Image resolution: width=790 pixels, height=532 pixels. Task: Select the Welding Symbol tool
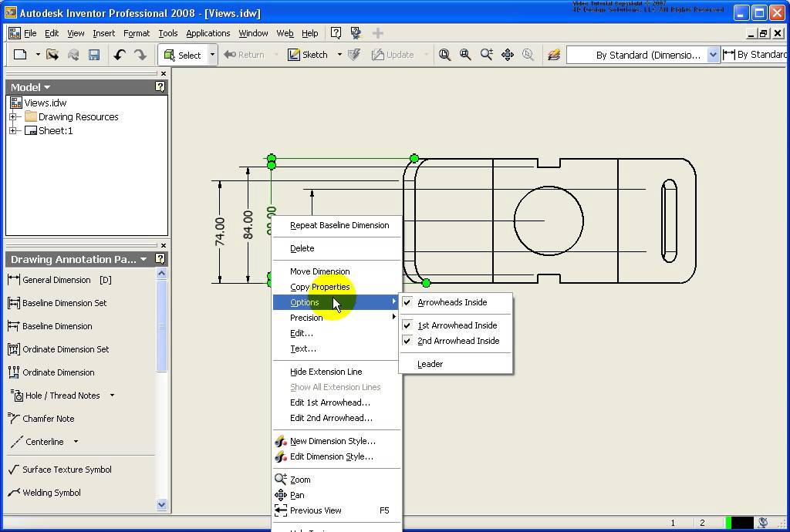44,493
